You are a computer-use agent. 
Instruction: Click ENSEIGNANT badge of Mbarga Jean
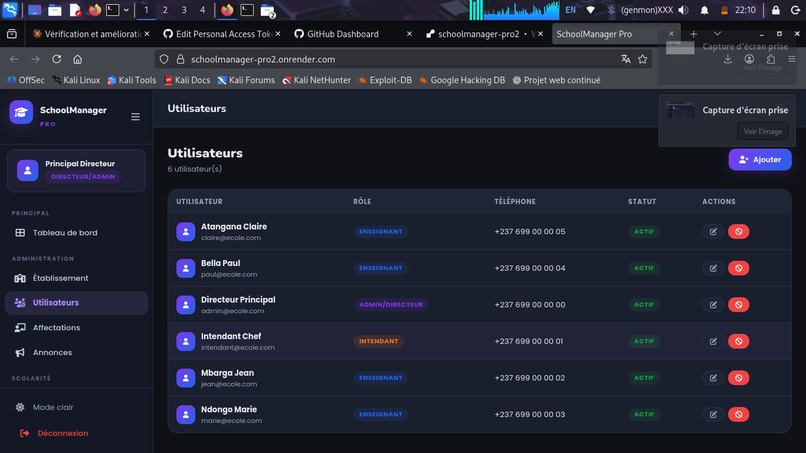click(x=380, y=377)
